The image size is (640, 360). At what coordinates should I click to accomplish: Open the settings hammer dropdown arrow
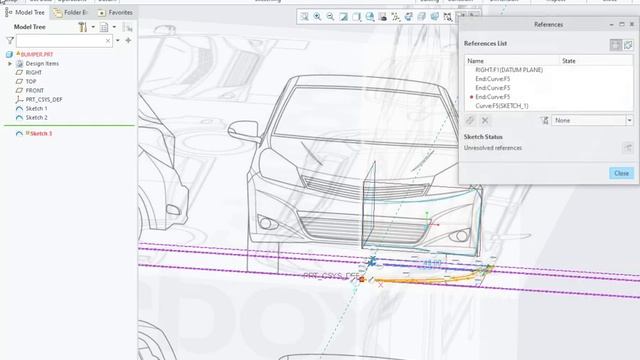tap(93, 27)
